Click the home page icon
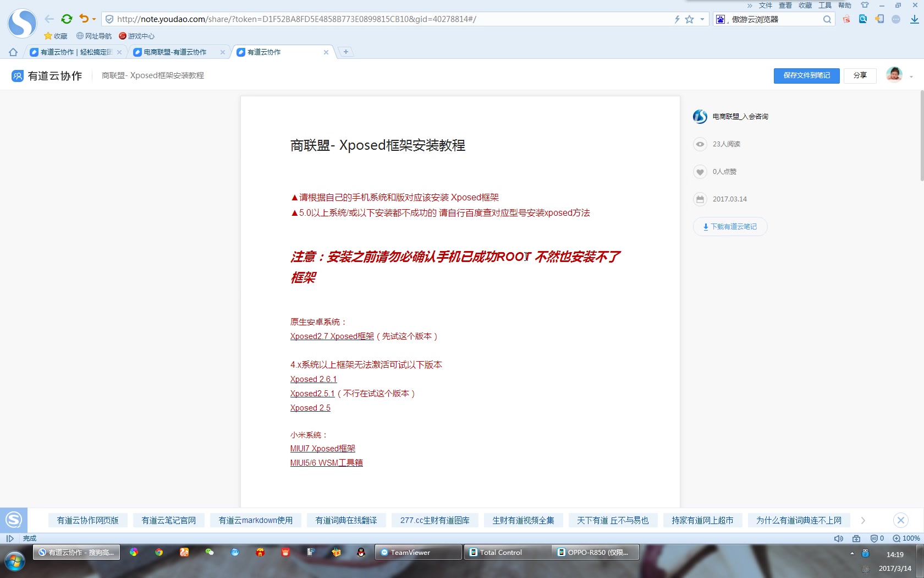Image resolution: width=924 pixels, height=578 pixels. [13, 52]
